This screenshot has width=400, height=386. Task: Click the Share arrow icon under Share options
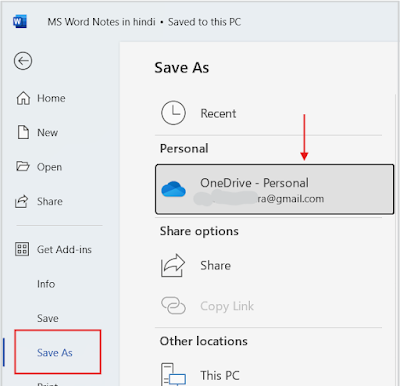point(173,266)
